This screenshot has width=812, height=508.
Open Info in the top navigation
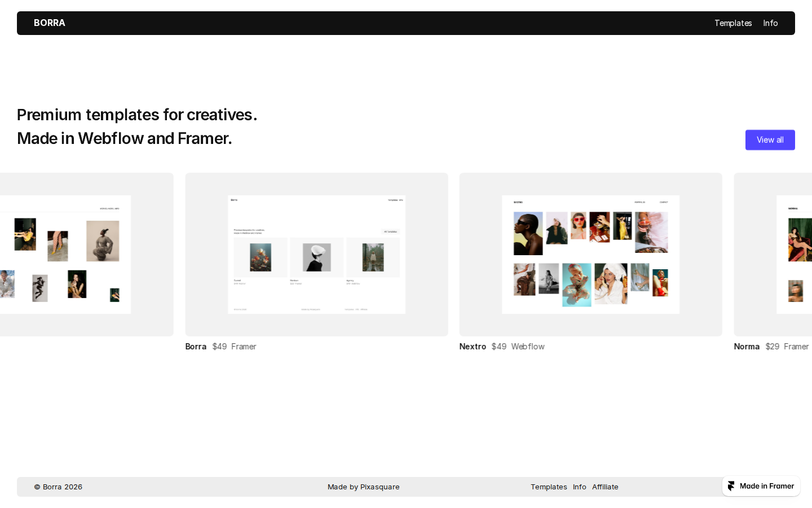pyautogui.click(x=770, y=23)
